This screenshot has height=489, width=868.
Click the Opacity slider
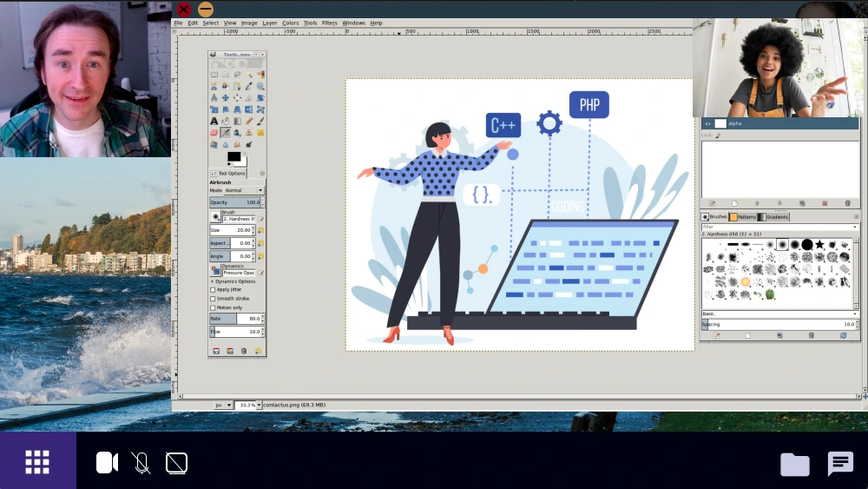click(236, 202)
